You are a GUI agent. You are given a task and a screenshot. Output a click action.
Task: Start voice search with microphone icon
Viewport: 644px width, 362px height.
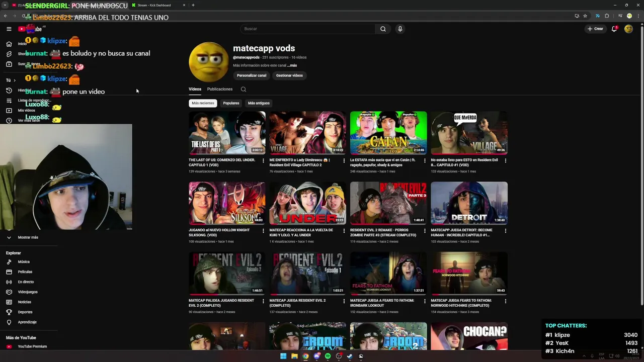(x=400, y=29)
